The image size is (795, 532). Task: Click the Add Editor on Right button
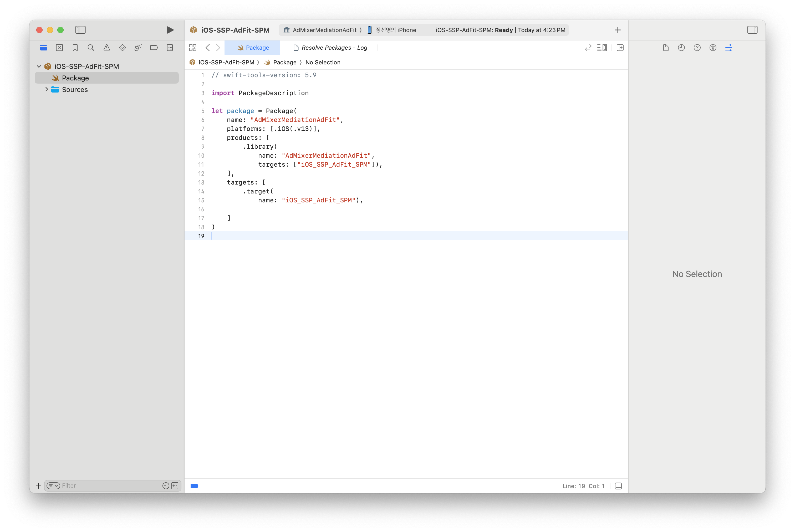pos(620,48)
